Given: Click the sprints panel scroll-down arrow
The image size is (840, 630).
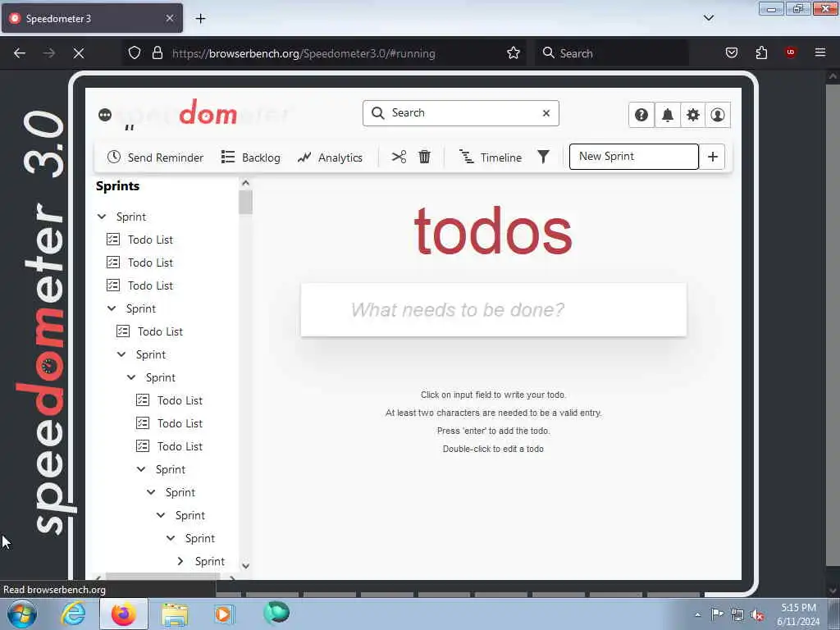Looking at the screenshot, I should tap(245, 566).
